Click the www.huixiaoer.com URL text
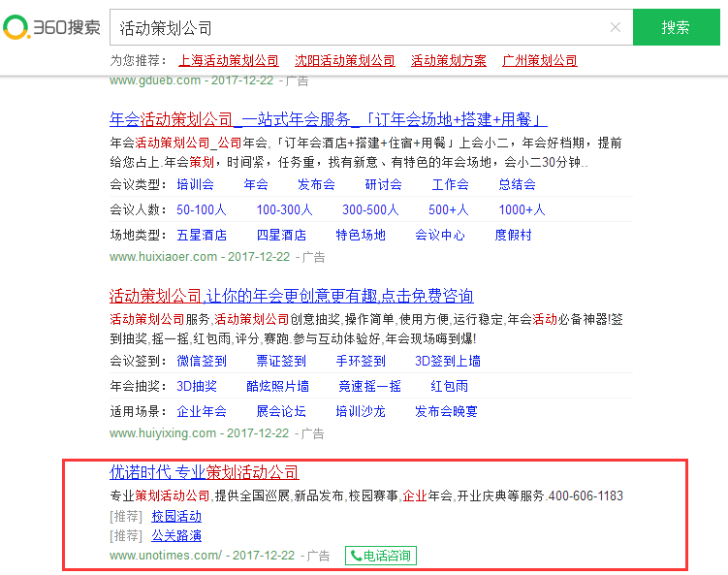This screenshot has width=728, height=575. (164, 256)
